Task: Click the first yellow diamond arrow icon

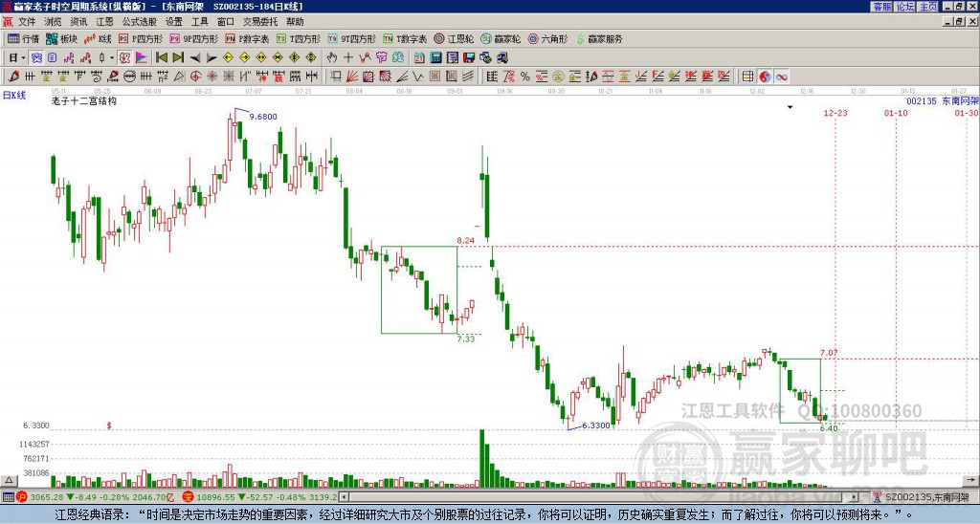Action: tap(228, 57)
